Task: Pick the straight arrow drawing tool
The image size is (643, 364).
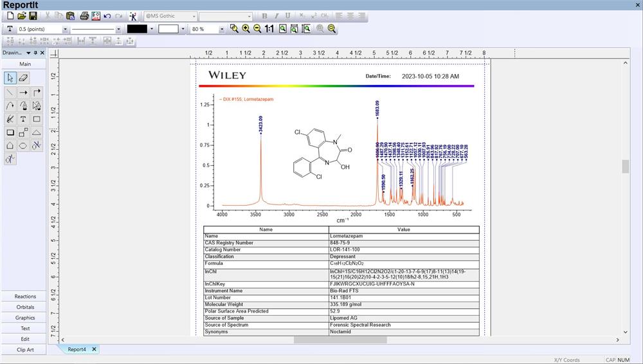Action: tap(24, 92)
